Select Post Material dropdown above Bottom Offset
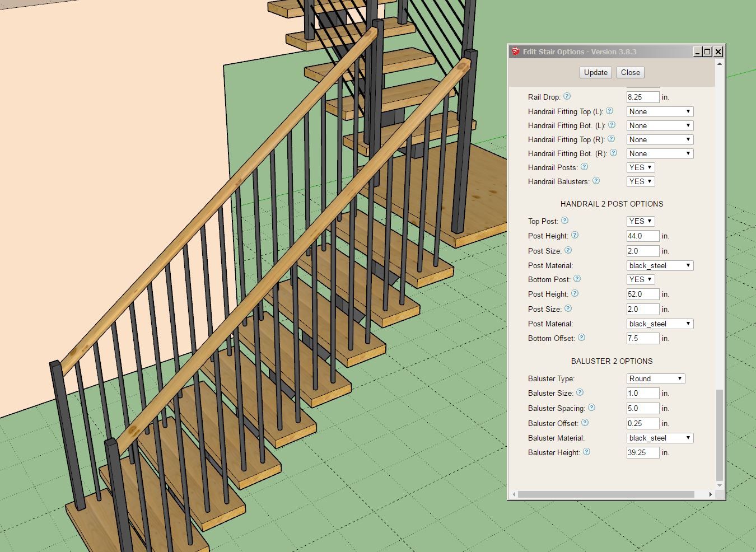This screenshot has width=756, height=552. (660, 324)
